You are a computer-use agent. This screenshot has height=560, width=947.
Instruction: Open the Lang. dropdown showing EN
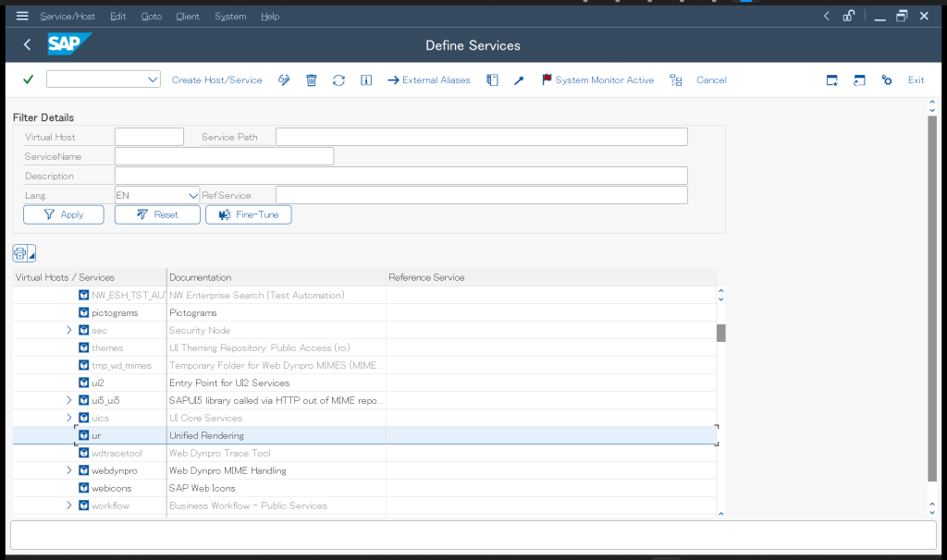click(193, 195)
